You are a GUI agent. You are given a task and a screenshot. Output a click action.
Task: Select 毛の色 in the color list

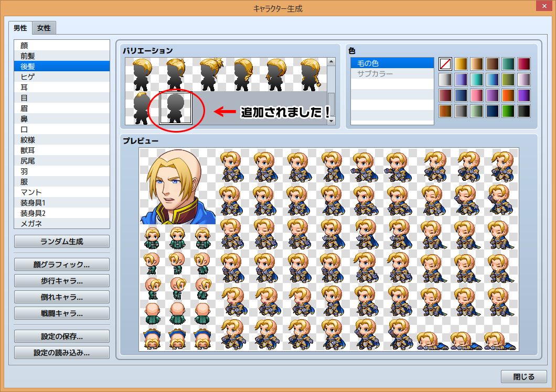click(392, 63)
